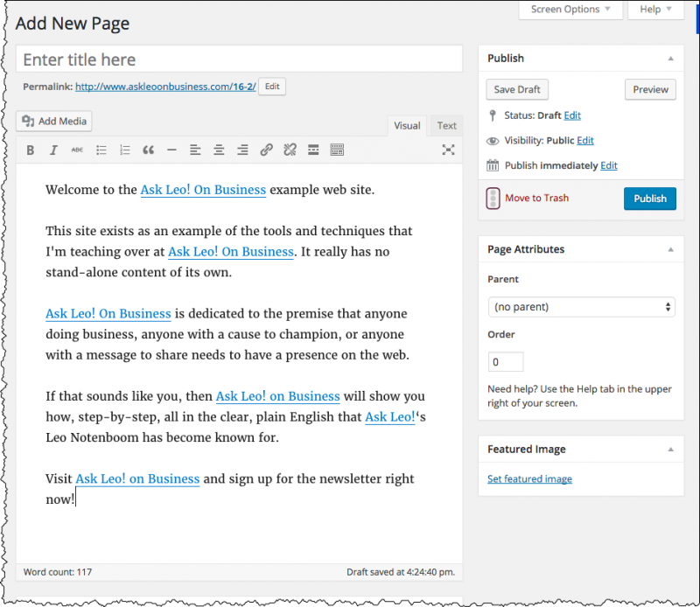Click the Order label
700x607 pixels.
point(500,335)
